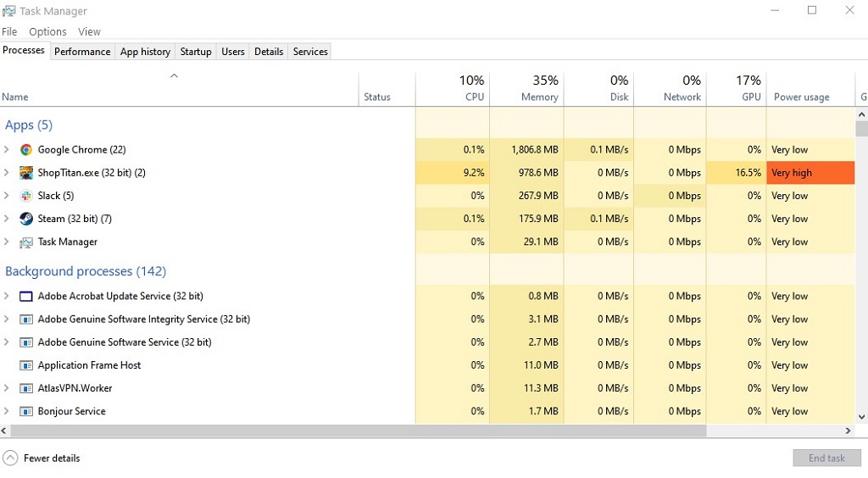Click the Fewer details up-arrow icon
Viewport: 868px width, 478px height.
10,458
